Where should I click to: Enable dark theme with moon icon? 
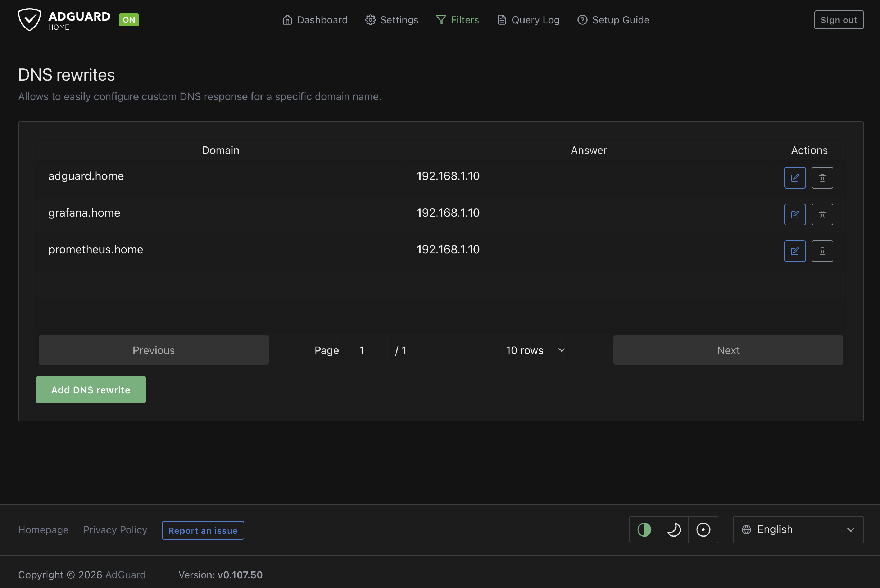673,529
